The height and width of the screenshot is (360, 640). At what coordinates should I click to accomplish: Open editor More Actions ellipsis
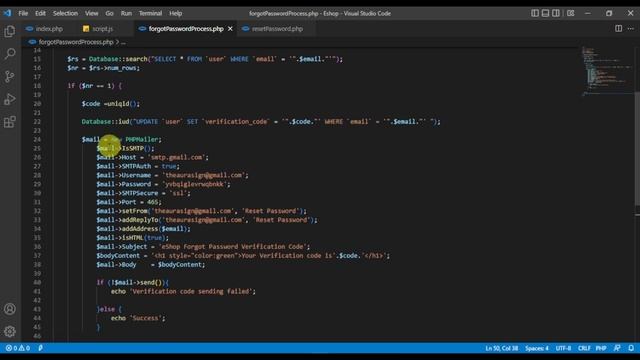point(631,29)
